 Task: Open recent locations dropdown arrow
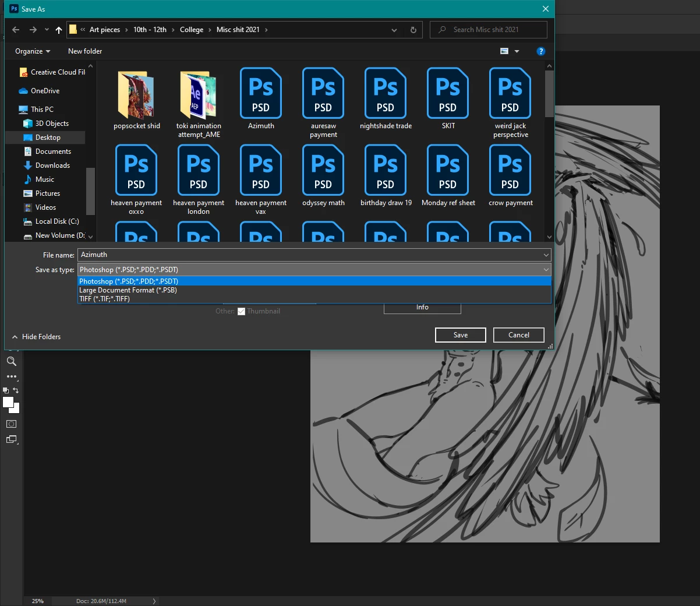click(47, 30)
